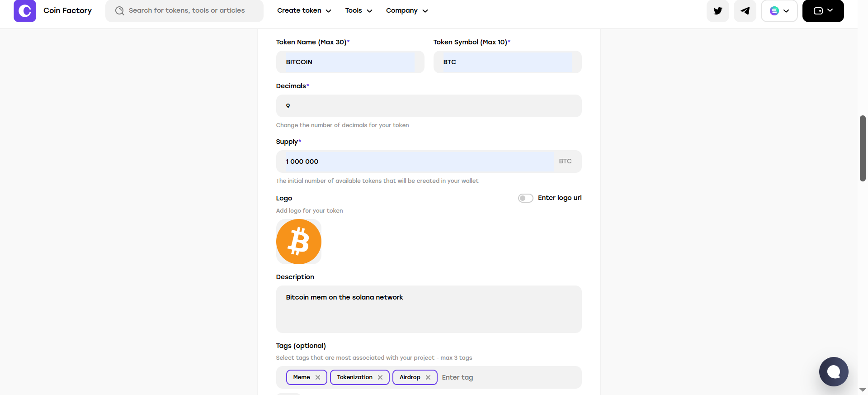
Task: Open the Solana network selector
Action: coord(779,11)
